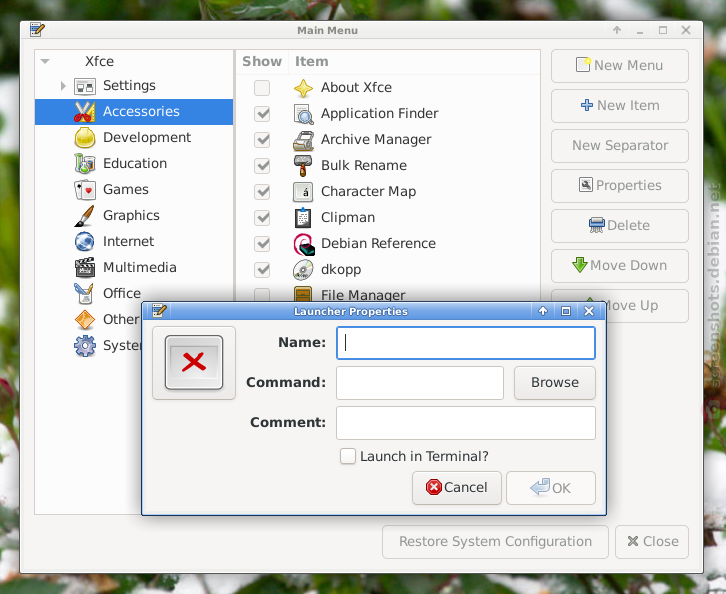Select Development in category tree
726x594 pixels.
(147, 138)
